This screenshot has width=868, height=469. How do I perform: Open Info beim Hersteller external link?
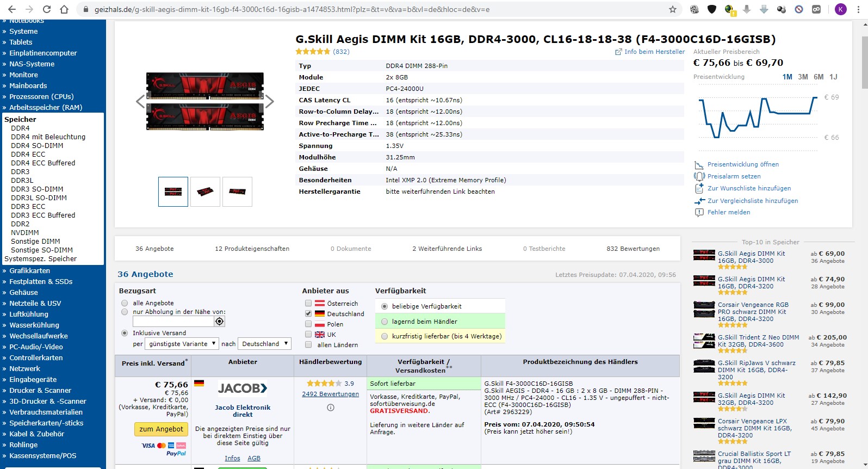pos(650,52)
